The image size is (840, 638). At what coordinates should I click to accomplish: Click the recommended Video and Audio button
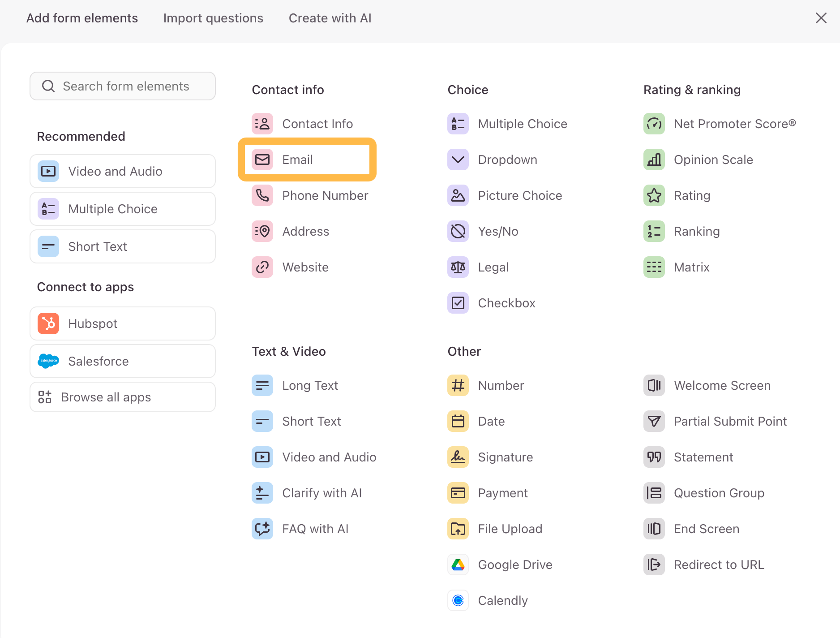tap(123, 171)
